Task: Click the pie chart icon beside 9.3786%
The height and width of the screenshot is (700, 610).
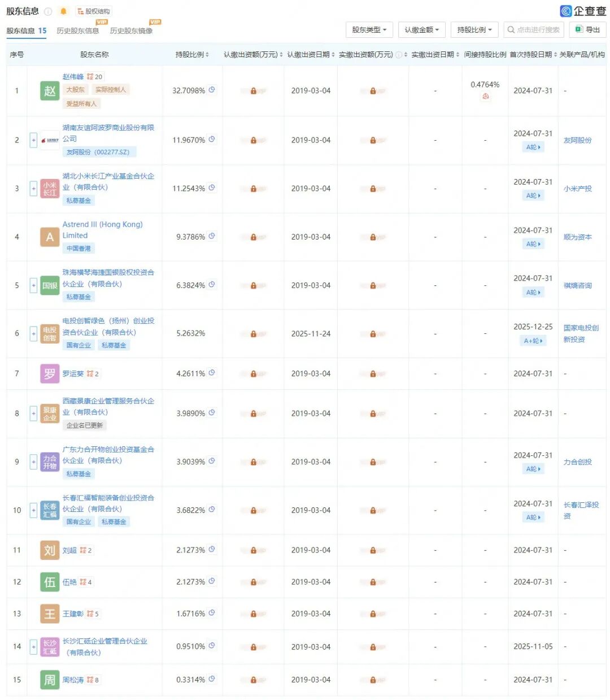Action: [x=212, y=236]
